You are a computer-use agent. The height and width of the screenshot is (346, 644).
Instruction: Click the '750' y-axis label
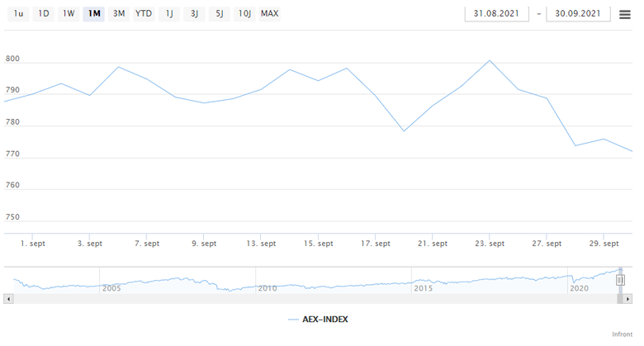12,217
